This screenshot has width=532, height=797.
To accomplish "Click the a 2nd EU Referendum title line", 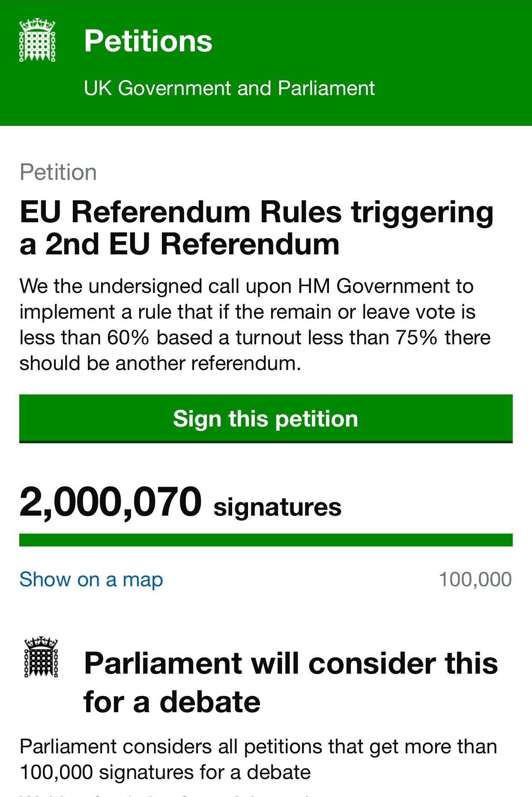I will 179,245.
